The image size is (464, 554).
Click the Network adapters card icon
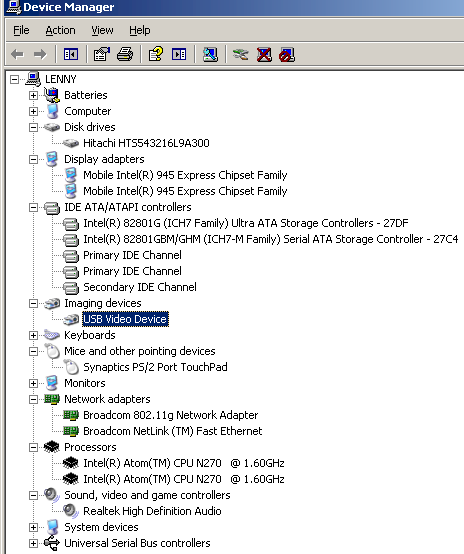click(52, 399)
